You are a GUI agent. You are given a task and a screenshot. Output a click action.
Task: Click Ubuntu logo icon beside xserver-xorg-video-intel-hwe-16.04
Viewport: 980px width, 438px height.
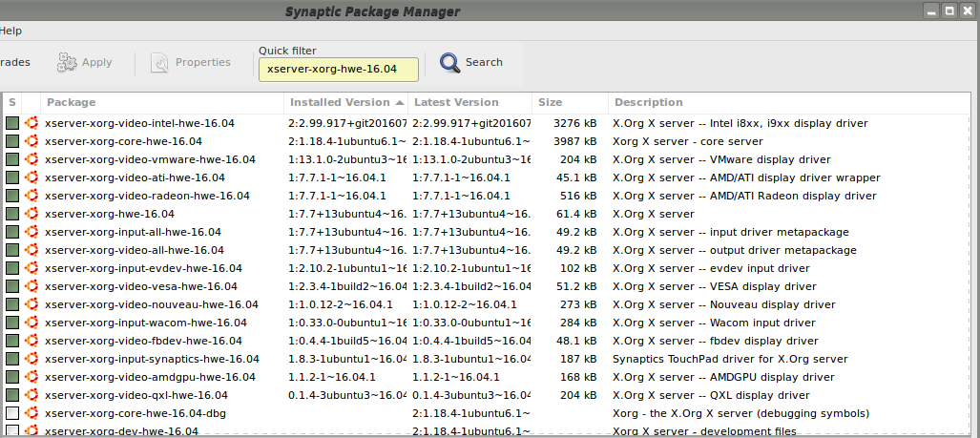click(31, 123)
